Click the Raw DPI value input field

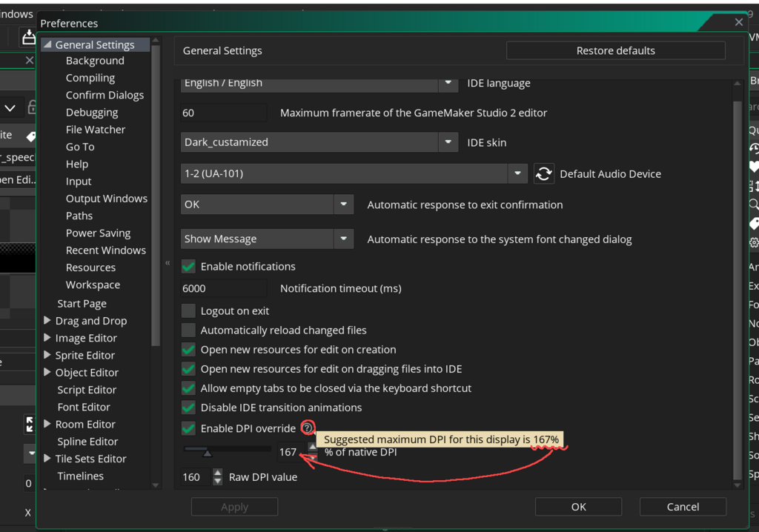pos(196,477)
